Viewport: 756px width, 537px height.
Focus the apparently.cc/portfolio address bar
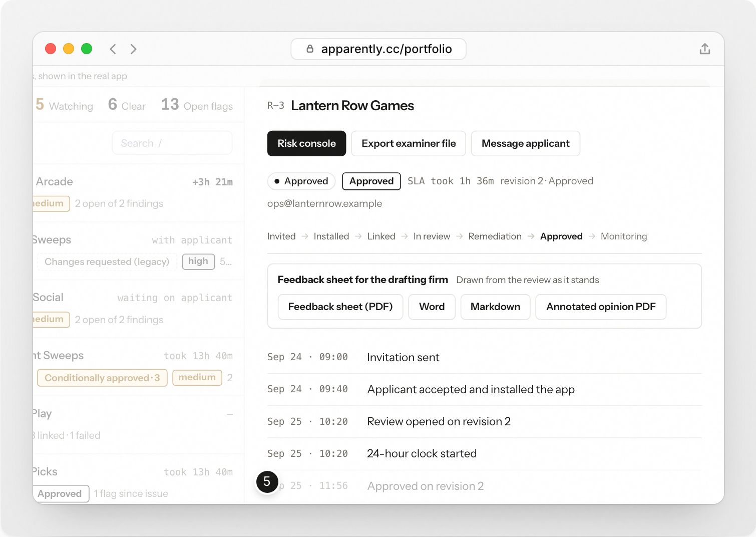(379, 49)
